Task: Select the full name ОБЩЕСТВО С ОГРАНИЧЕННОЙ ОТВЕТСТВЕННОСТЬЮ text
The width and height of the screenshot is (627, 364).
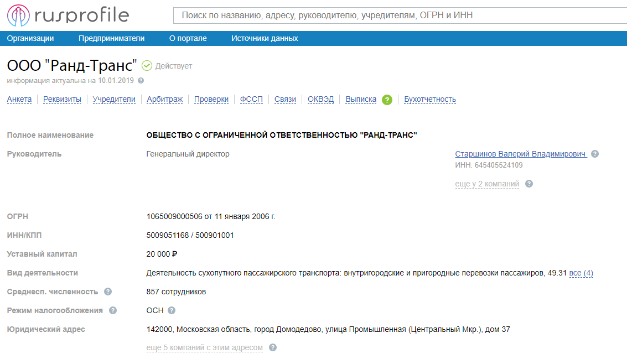Action: 282,135
